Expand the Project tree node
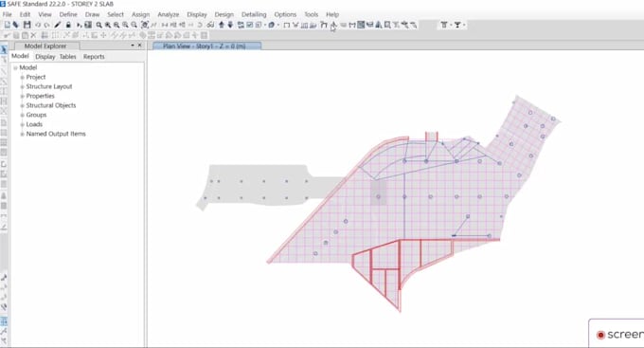Screen dimensions: 644x348 [22, 77]
